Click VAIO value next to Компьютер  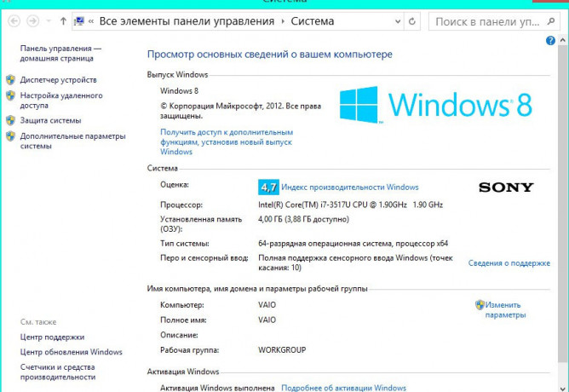[267, 305]
